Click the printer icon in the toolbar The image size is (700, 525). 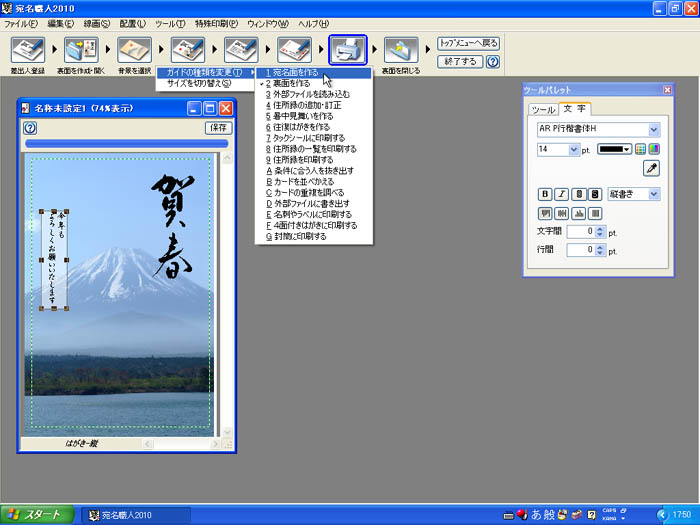click(348, 50)
